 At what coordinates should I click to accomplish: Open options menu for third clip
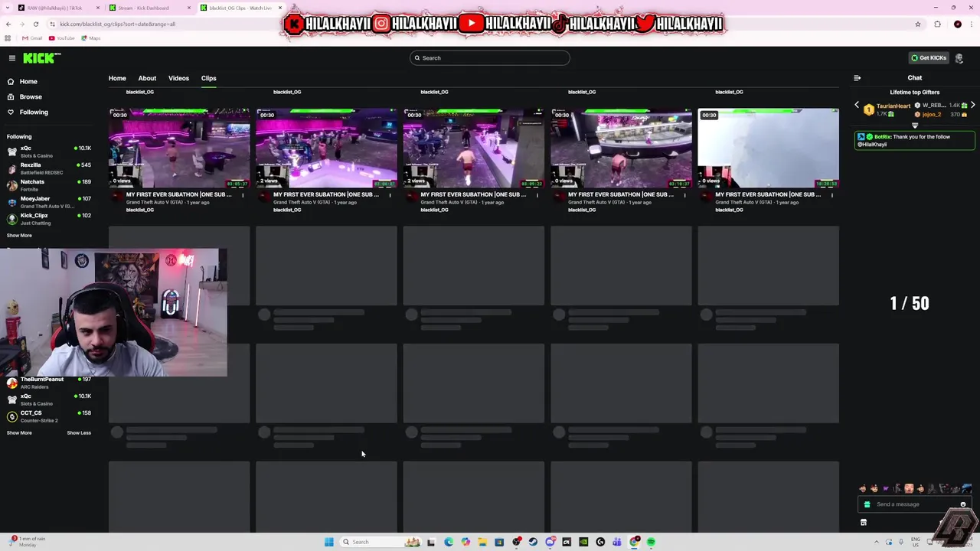pyautogui.click(x=537, y=195)
